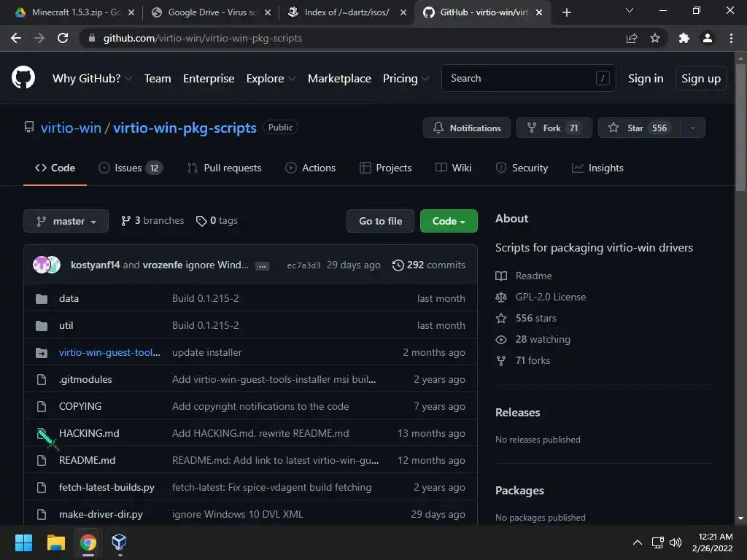Viewport: 747px width, 560px height.
Task: Open the virtio-win owner link
Action: click(x=71, y=128)
